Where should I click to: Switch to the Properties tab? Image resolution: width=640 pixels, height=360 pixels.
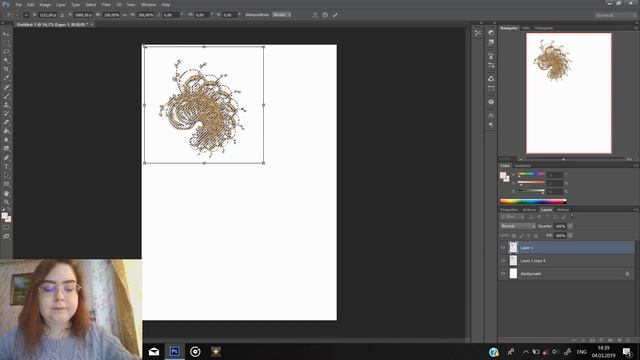click(509, 209)
